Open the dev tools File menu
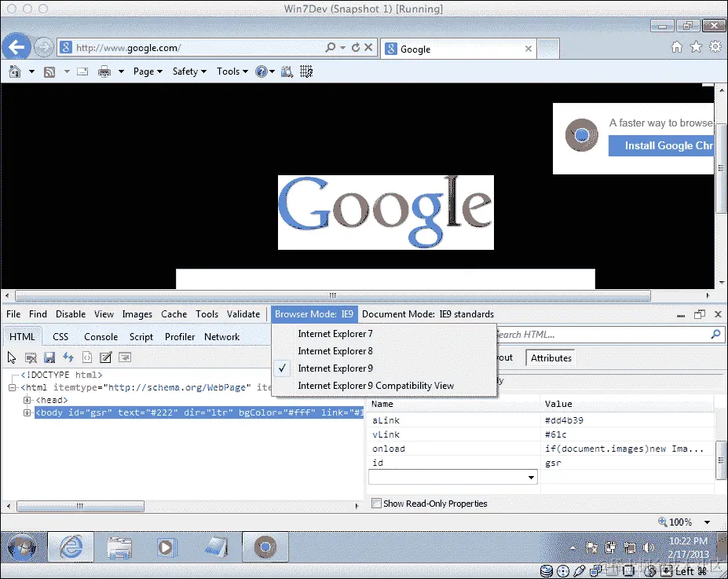Viewport: 728px width, 579px height. pyautogui.click(x=13, y=314)
